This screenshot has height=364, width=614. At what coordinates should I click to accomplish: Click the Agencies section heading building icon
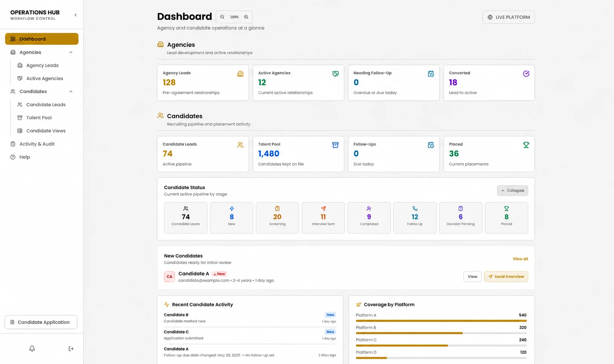coord(161,44)
